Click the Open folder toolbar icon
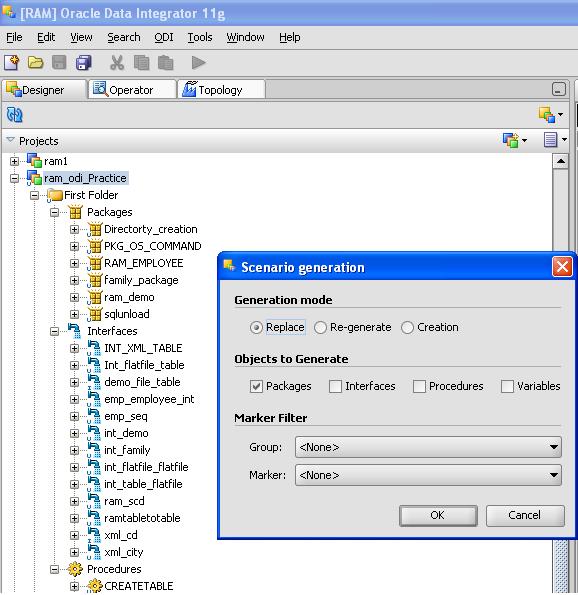 [35, 63]
